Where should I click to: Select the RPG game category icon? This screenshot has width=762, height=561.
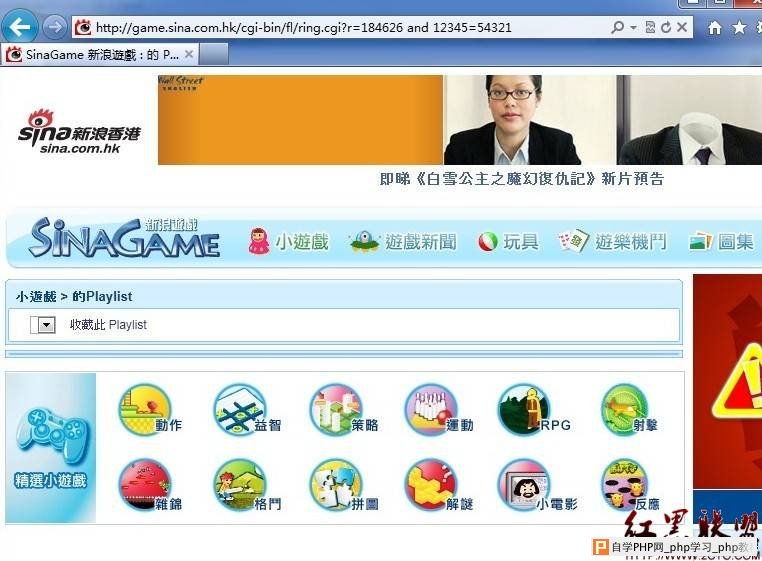pos(534,410)
